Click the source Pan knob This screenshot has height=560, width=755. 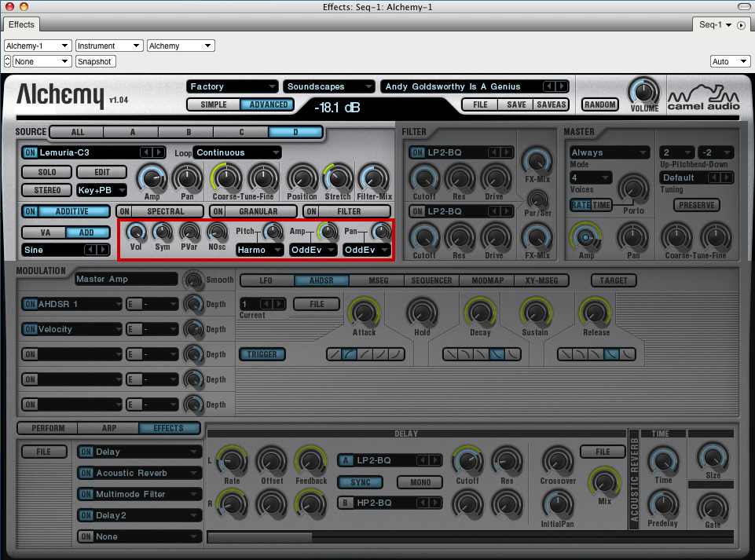pos(187,178)
